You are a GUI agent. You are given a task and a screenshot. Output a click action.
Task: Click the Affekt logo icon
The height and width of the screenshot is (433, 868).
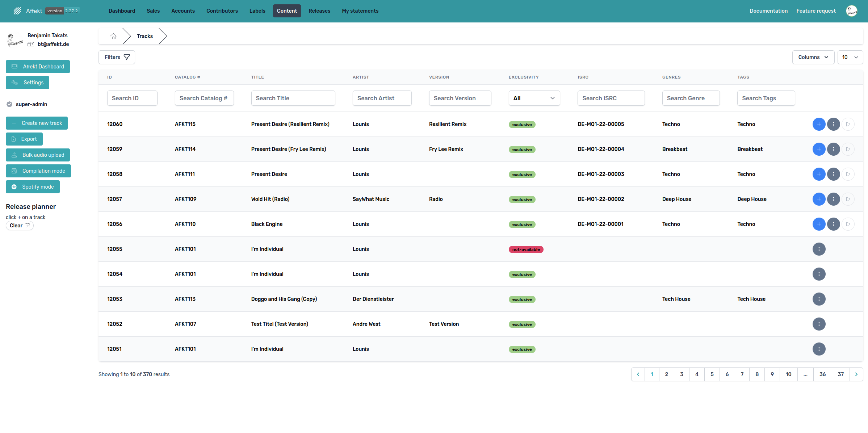point(17,11)
